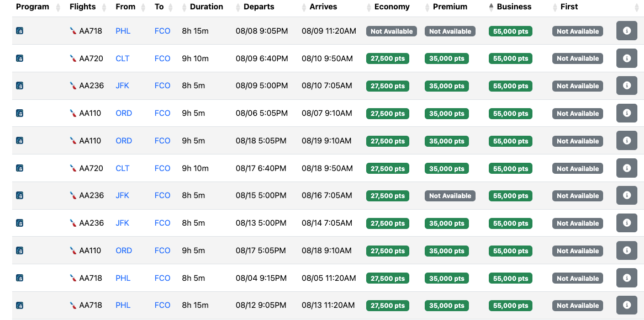Open CLT link on 08/17 flight row

coord(123,168)
